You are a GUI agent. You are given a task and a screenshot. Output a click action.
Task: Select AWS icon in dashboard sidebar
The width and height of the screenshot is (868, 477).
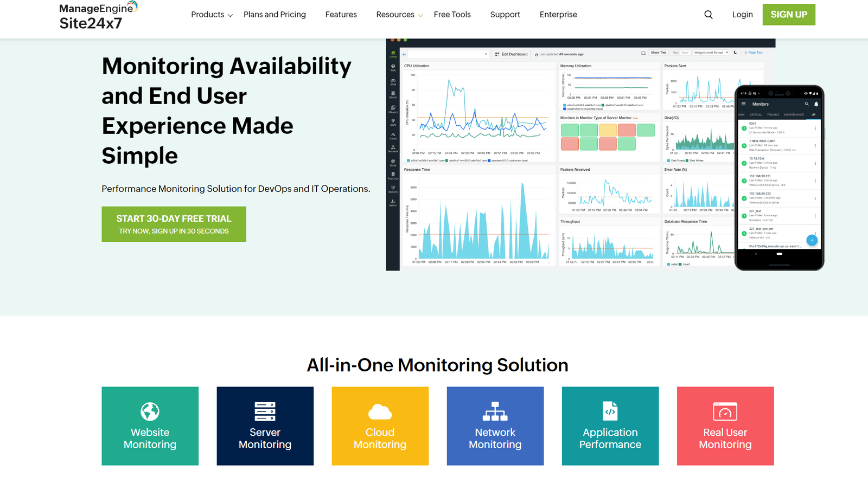(393, 122)
